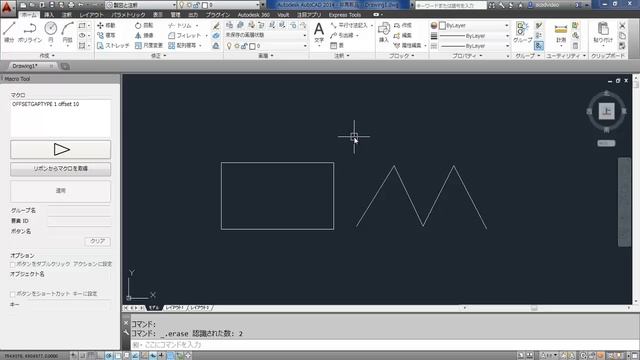Open the AutoCAD application menu logo
The width and height of the screenshot is (640, 360).
pos(8,8)
